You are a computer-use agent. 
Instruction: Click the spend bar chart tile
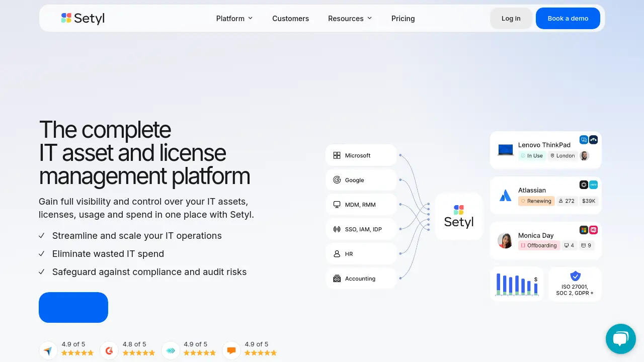pyautogui.click(x=517, y=284)
